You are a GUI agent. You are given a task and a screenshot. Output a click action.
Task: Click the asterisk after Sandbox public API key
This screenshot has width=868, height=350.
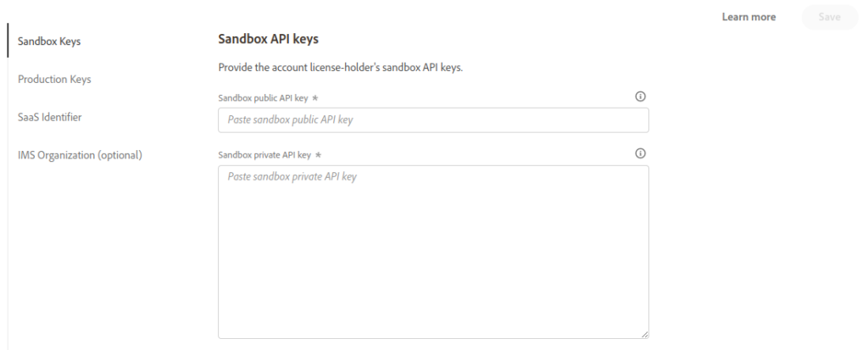tap(315, 98)
